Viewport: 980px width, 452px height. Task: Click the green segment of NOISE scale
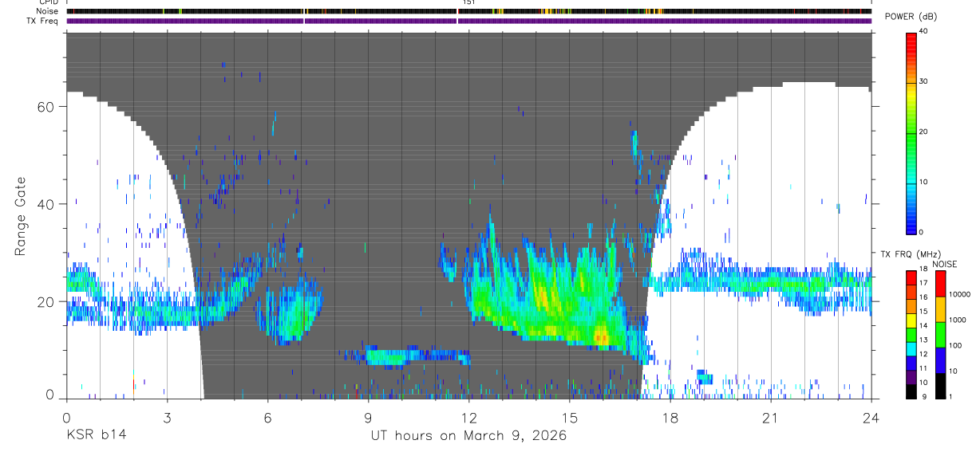(x=939, y=334)
